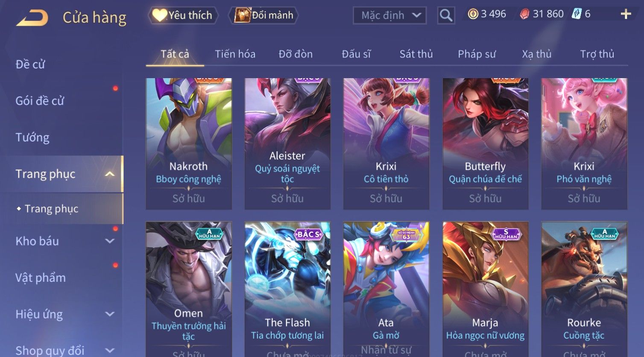Switch to the Sát thủ tab
The image size is (644, 357).
pyautogui.click(x=416, y=54)
